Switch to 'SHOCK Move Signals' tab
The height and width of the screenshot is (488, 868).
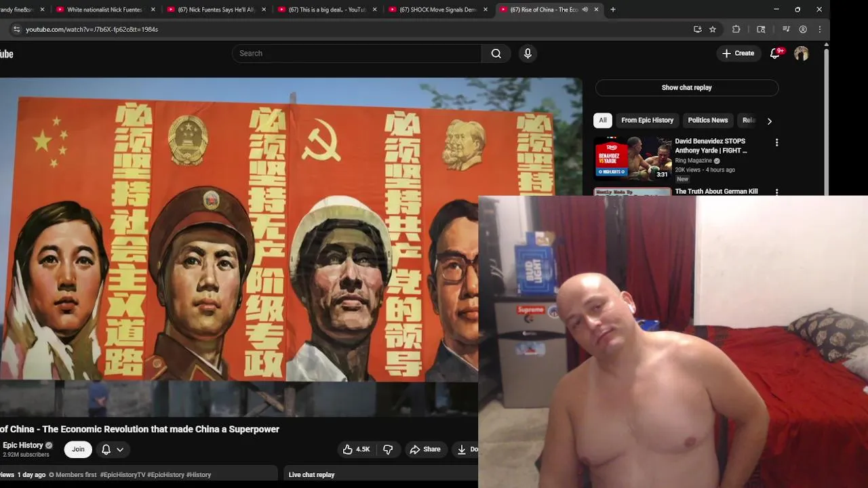[438, 9]
